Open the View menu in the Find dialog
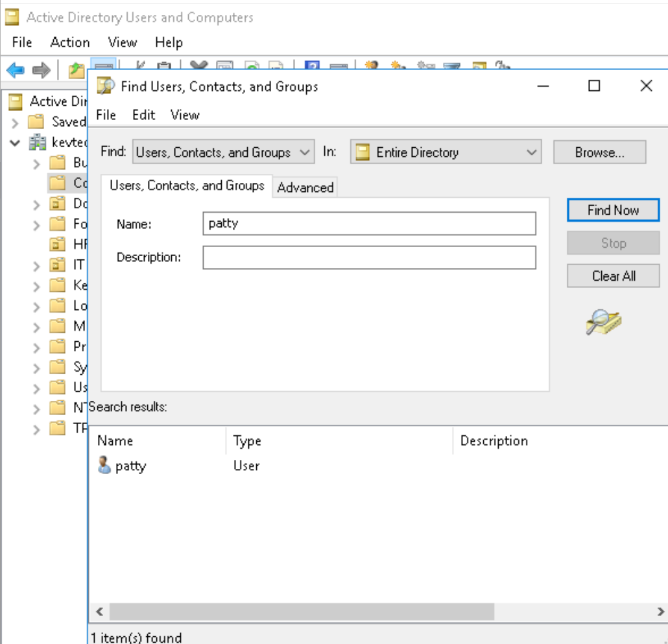The width and height of the screenshot is (668, 644). click(x=185, y=115)
